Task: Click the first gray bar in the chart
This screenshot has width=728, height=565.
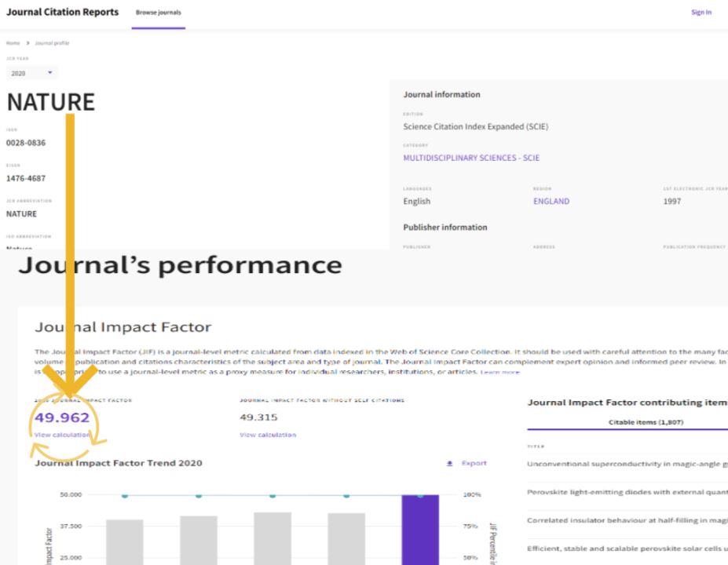Action: pos(124,541)
